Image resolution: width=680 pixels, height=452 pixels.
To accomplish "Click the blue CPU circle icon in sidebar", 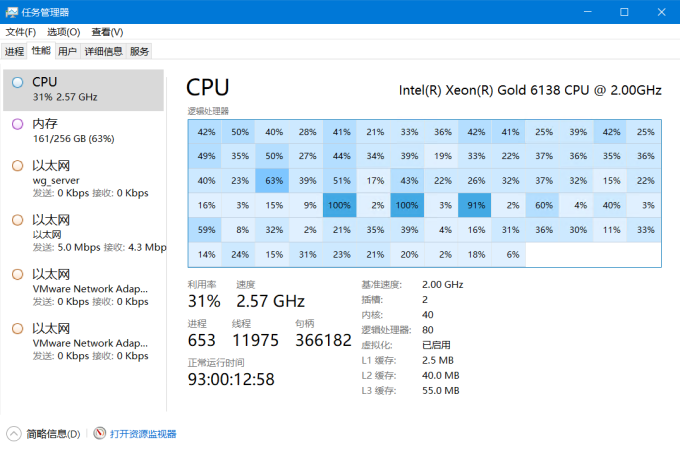I will [17, 82].
